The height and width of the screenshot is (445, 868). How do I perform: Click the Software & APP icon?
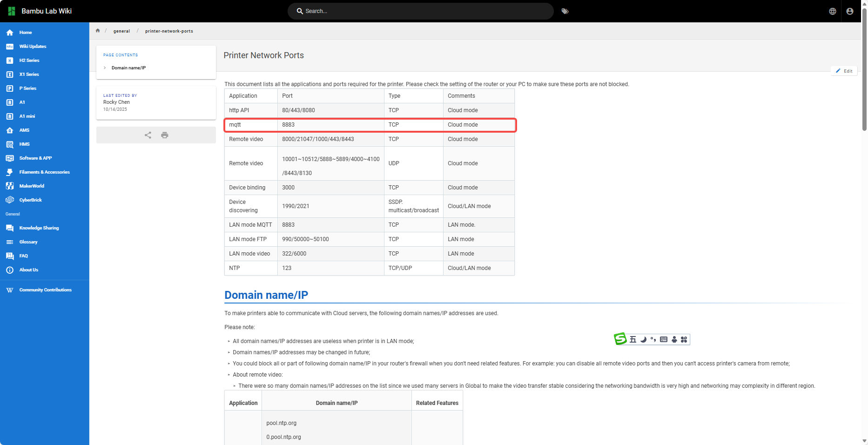click(10, 158)
